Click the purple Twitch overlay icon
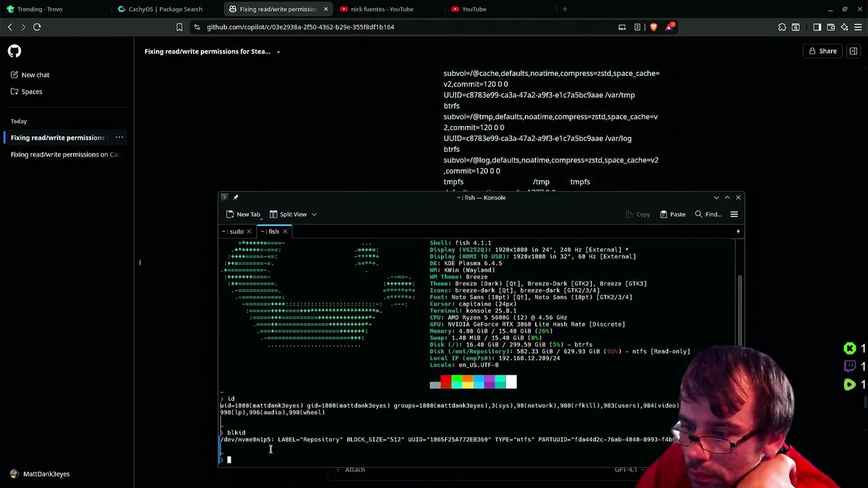 point(849,367)
